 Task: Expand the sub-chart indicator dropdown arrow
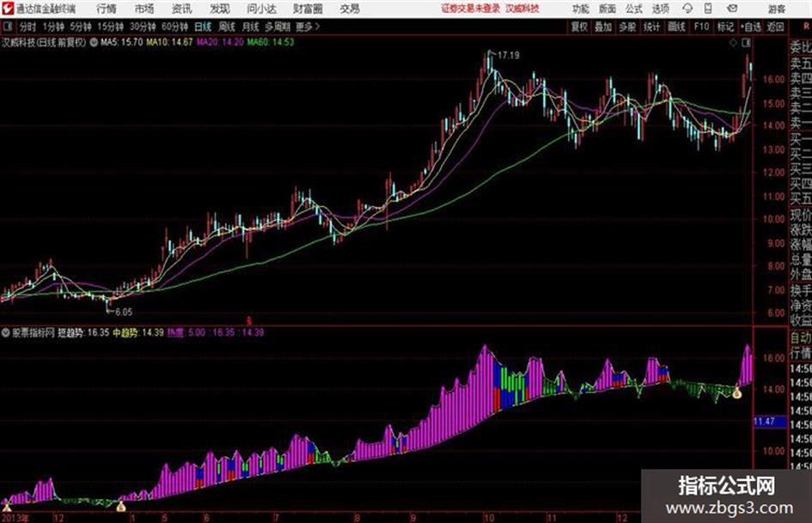[x=6, y=332]
